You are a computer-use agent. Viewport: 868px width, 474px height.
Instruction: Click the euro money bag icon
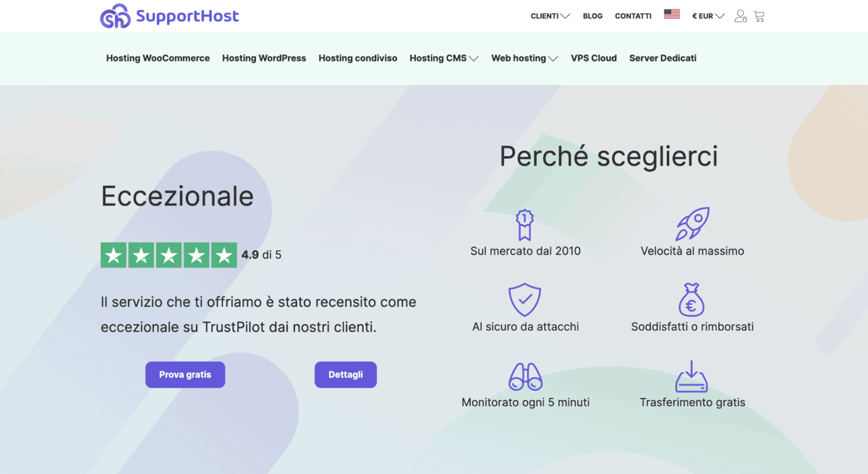(x=692, y=300)
